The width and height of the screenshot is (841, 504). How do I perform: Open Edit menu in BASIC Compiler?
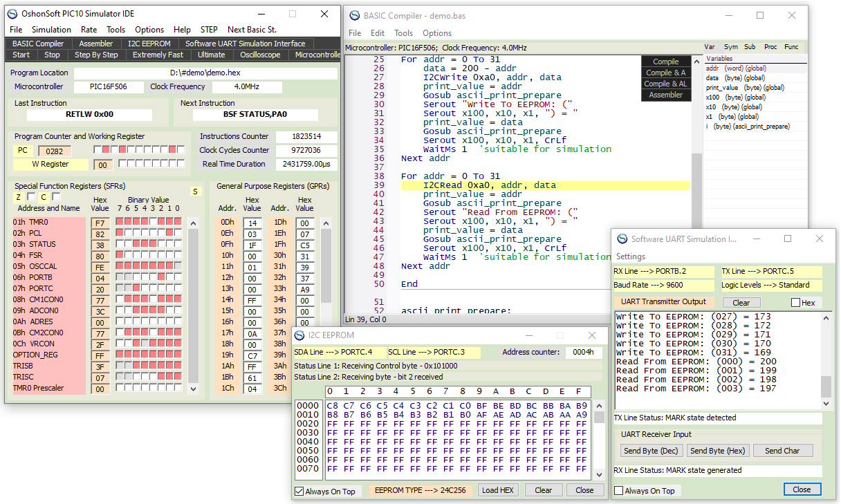tap(378, 33)
